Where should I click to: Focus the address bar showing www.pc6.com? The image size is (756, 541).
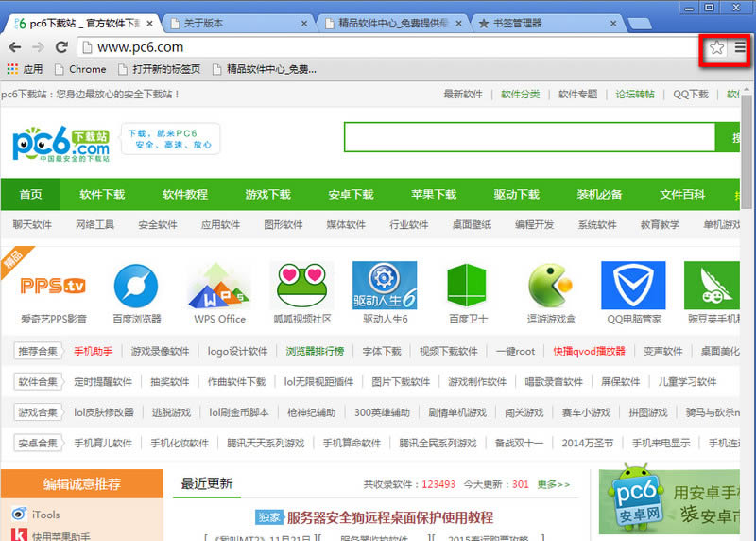378,47
